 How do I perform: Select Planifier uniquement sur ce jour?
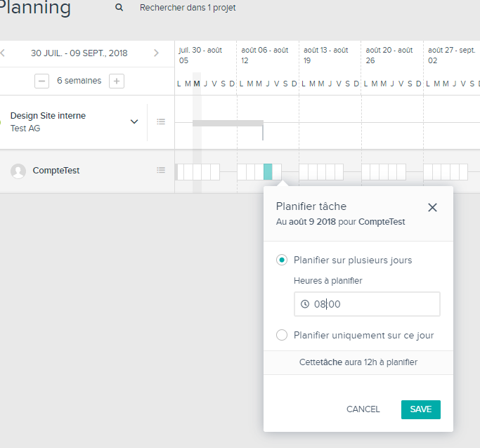coord(282,335)
